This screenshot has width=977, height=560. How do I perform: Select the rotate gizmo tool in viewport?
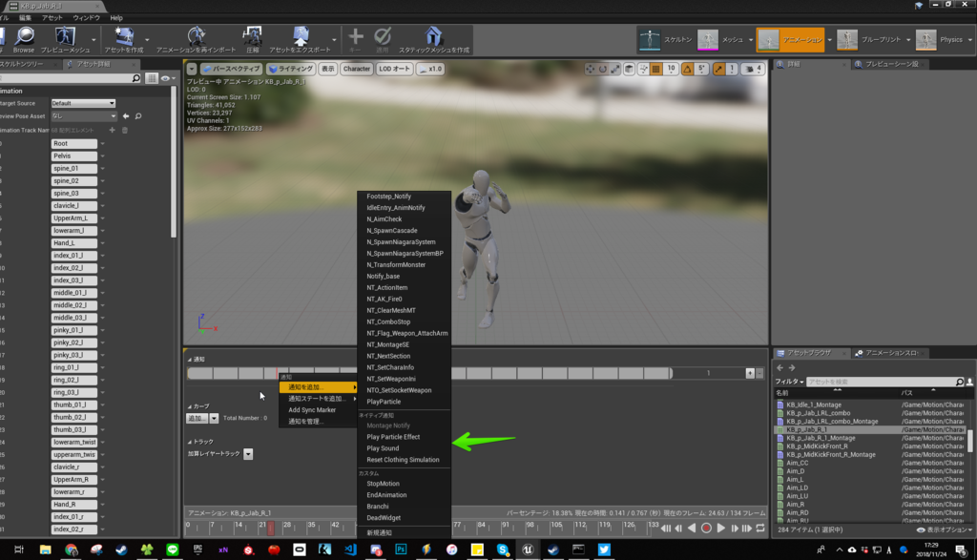tap(603, 69)
